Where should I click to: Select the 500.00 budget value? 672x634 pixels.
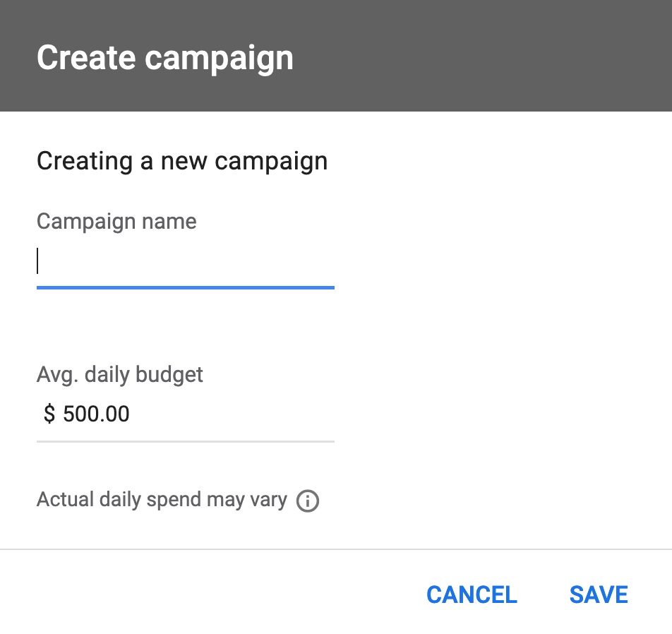tap(96, 414)
